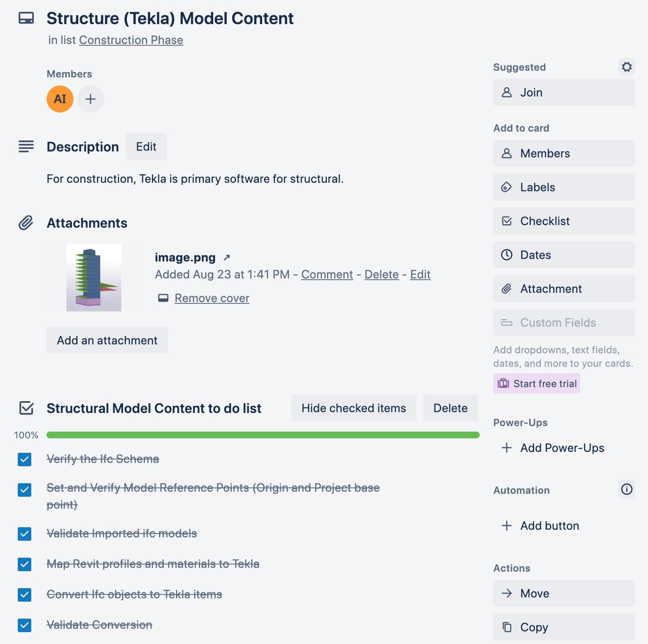Open the Members picker in sidebar
The height and width of the screenshot is (644, 648).
[564, 153]
